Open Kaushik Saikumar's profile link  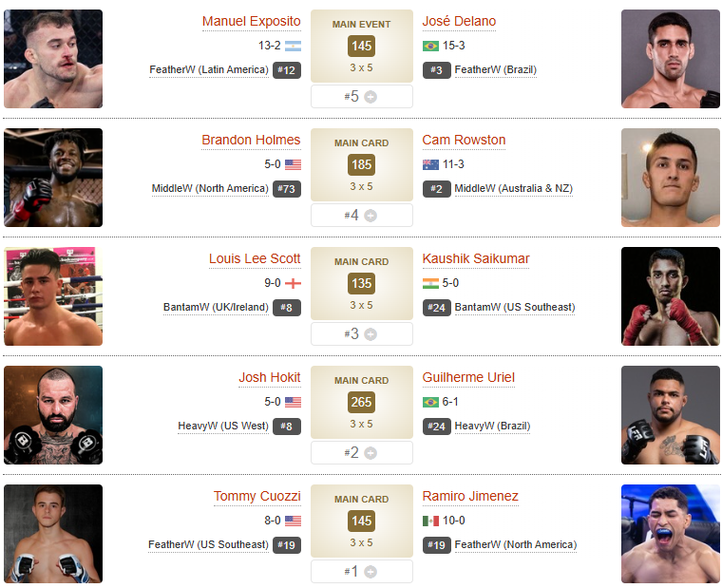click(476, 258)
